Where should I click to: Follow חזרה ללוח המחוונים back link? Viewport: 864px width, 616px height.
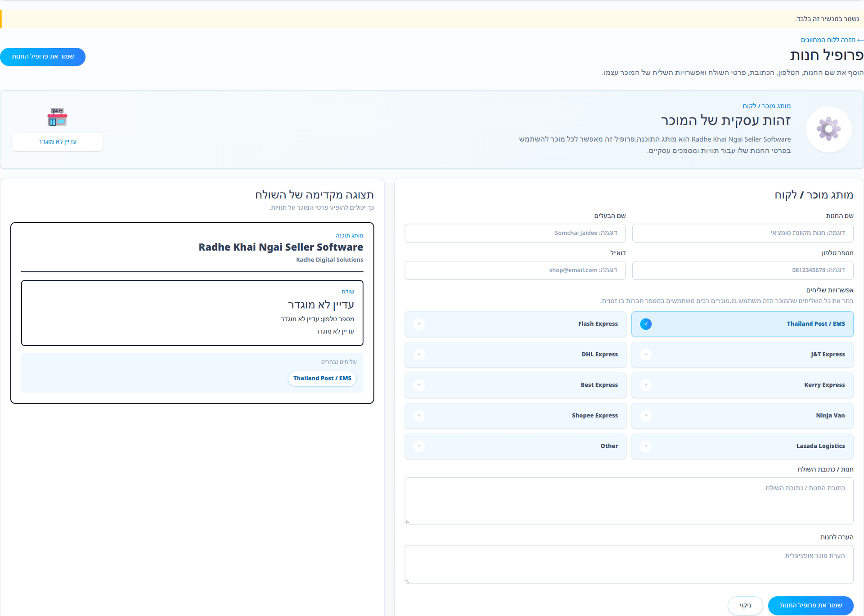click(832, 40)
